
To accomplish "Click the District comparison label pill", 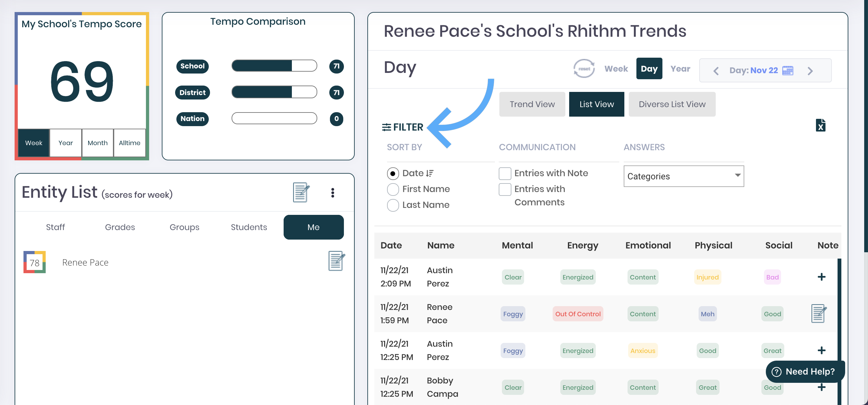I will pos(192,92).
